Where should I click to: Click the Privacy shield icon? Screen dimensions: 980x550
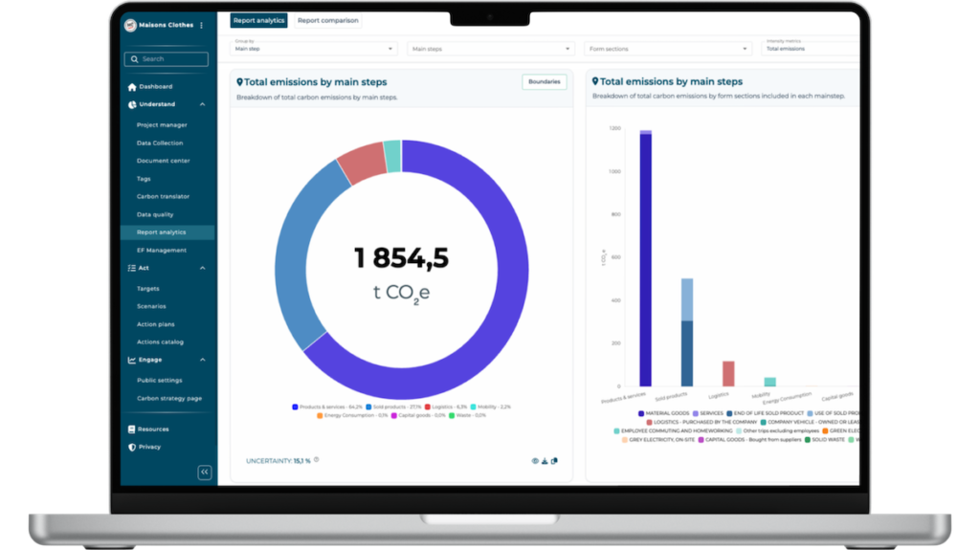pos(132,447)
